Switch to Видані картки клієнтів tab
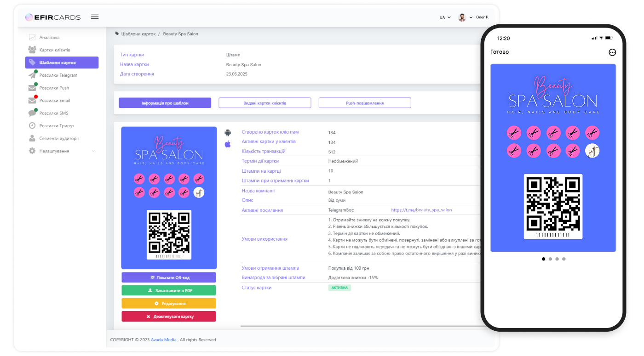644x356 pixels. 264,103
